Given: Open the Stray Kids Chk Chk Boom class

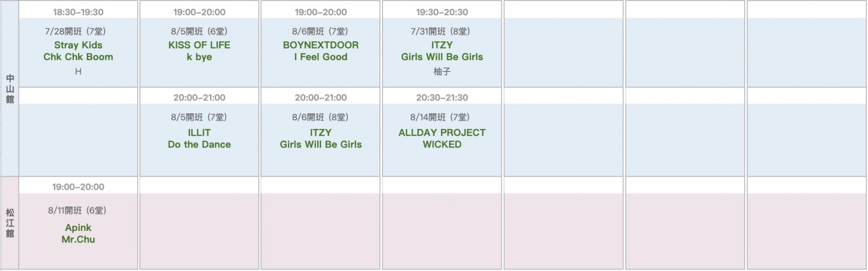Looking at the screenshot, I should tap(78, 51).
